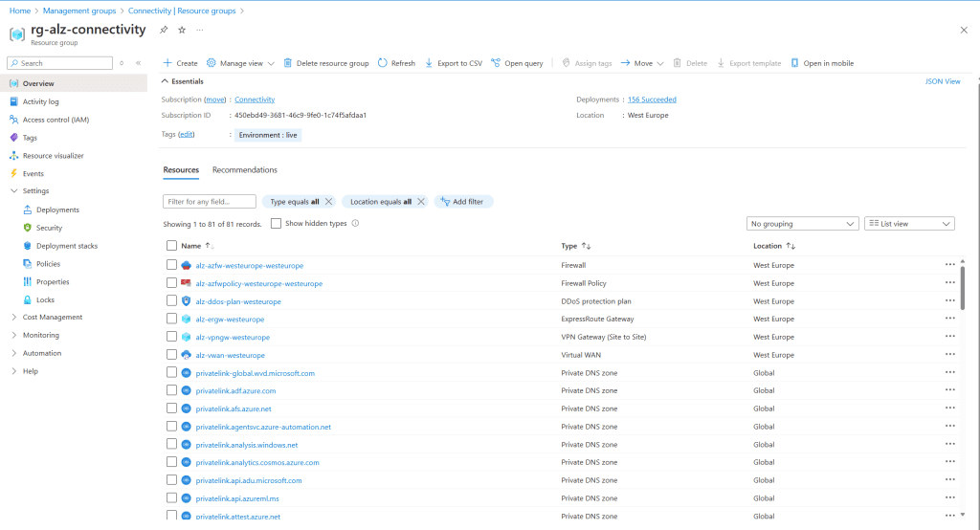Open the No grouping dropdown

point(802,224)
